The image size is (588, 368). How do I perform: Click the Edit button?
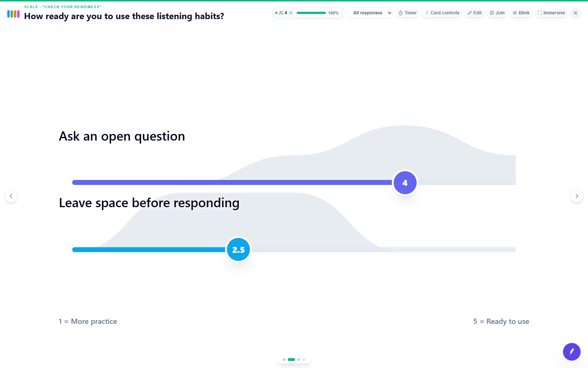click(x=474, y=13)
